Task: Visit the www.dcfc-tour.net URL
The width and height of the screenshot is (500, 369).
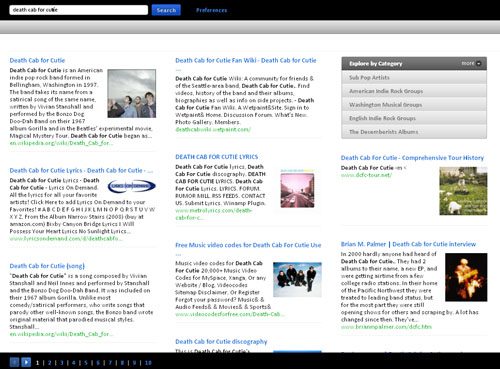Action: [366, 175]
